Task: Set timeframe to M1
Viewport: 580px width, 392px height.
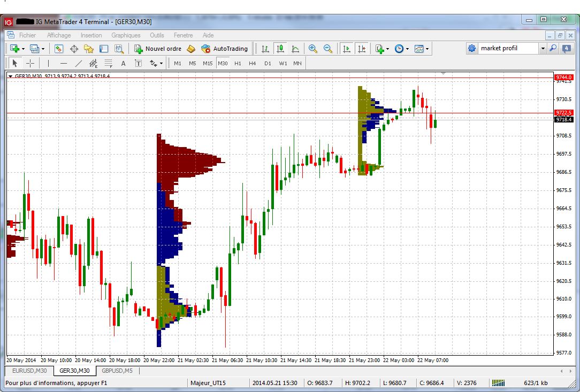Action: click(x=178, y=63)
